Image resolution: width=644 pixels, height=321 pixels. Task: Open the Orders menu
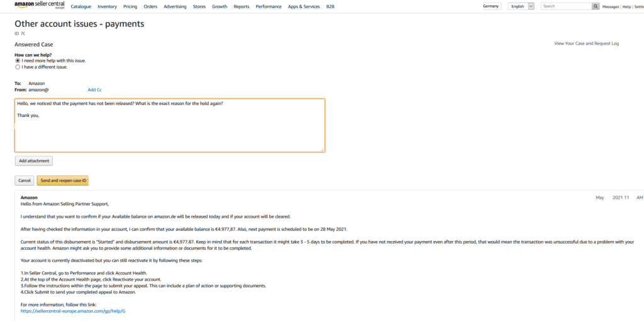point(150,6)
